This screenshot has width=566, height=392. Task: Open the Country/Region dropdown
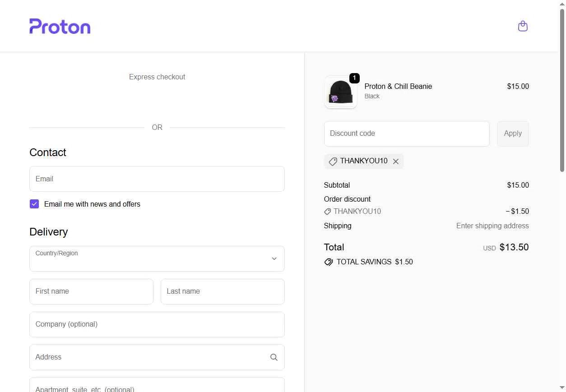click(x=157, y=258)
